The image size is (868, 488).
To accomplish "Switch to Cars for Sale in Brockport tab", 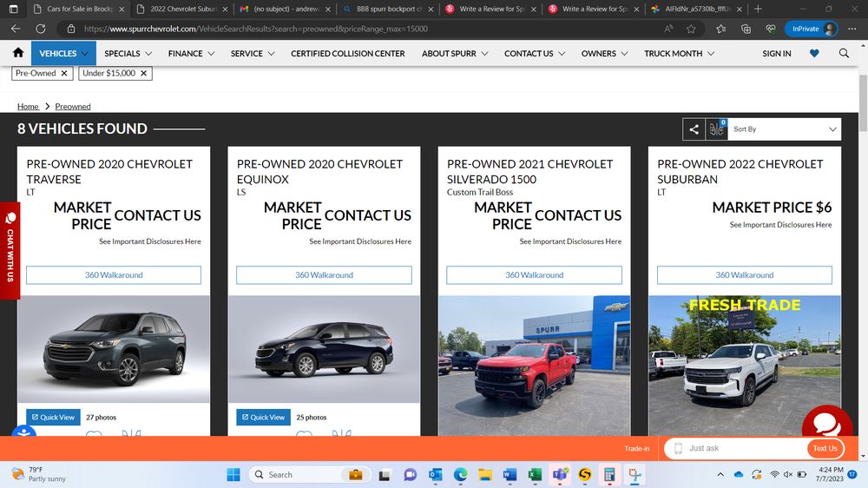I will click(x=77, y=9).
